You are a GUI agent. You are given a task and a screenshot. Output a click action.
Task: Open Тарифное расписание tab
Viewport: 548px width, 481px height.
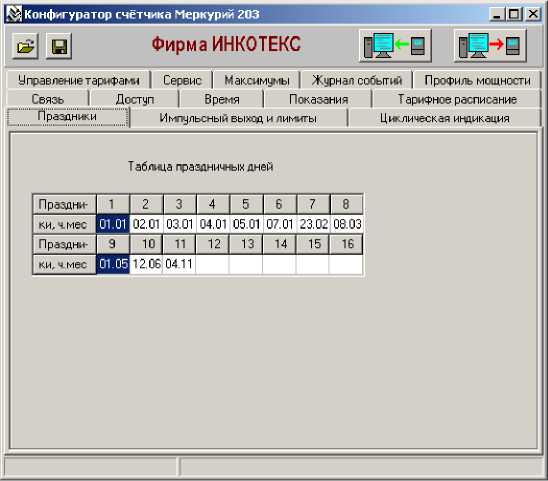click(457, 99)
